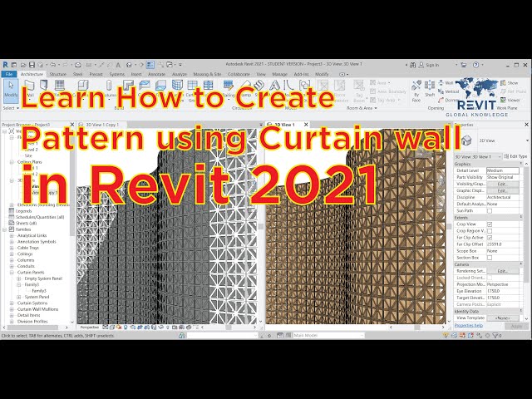Click the Save icon in quick access toolbar
This screenshot has width=532, height=399.
32,65
